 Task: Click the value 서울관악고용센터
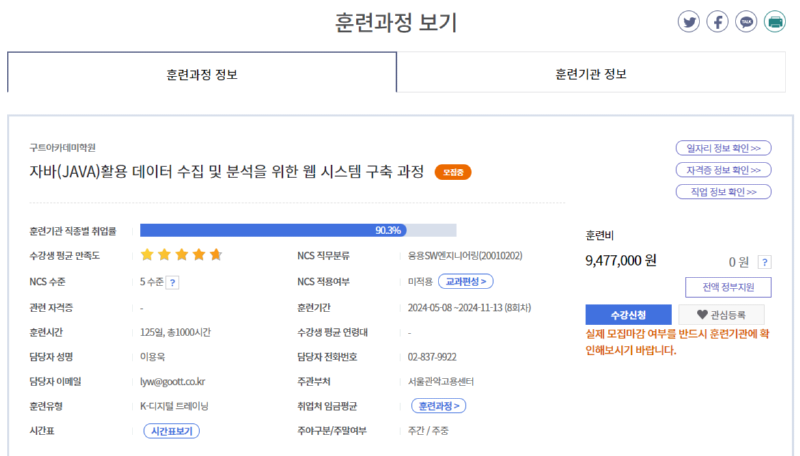click(441, 382)
